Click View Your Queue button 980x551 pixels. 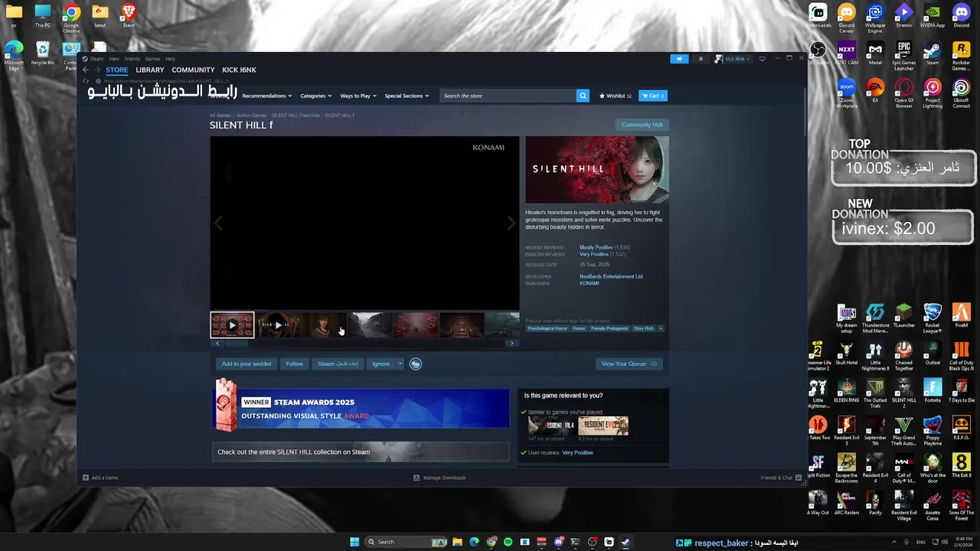(x=629, y=364)
